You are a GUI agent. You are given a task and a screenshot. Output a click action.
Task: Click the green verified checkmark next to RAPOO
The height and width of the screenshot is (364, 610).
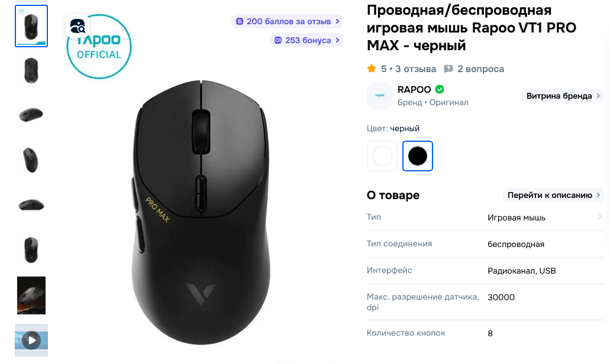pyautogui.click(x=440, y=89)
